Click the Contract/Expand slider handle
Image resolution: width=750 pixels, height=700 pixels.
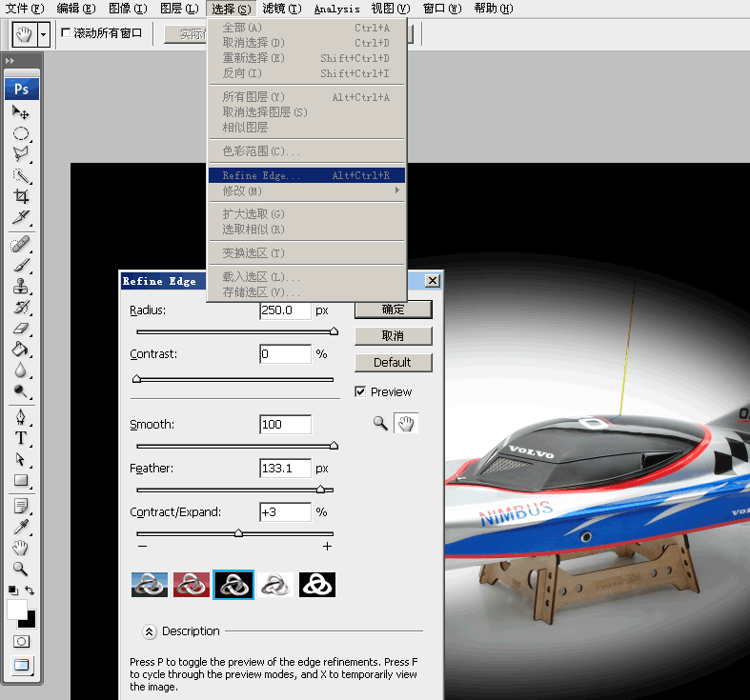238,533
